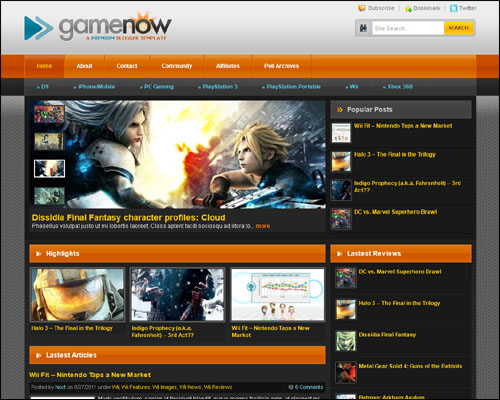Open the Wii Reviews tag link
The image size is (500, 400).
tap(218, 387)
